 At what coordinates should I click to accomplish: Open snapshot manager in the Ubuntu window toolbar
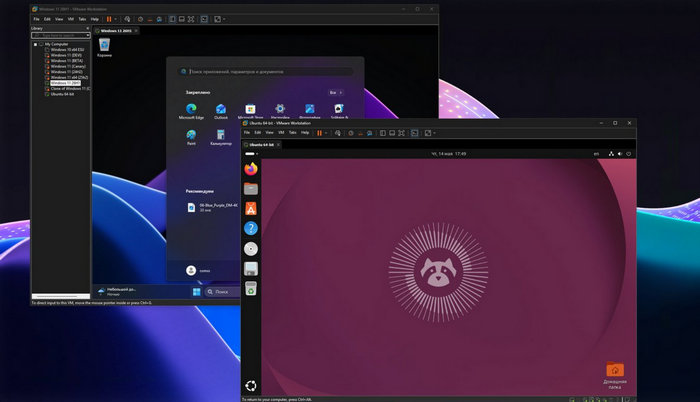(x=370, y=133)
